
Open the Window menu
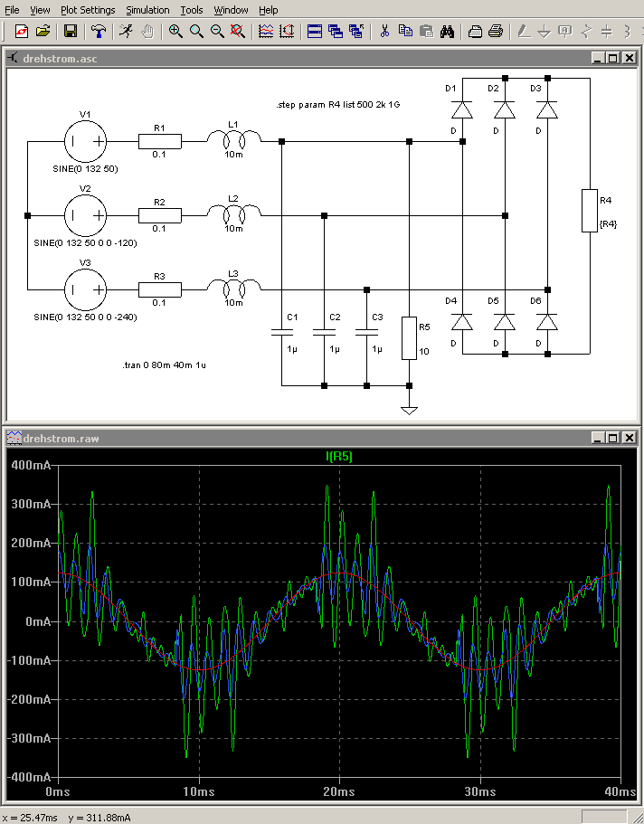tap(231, 10)
